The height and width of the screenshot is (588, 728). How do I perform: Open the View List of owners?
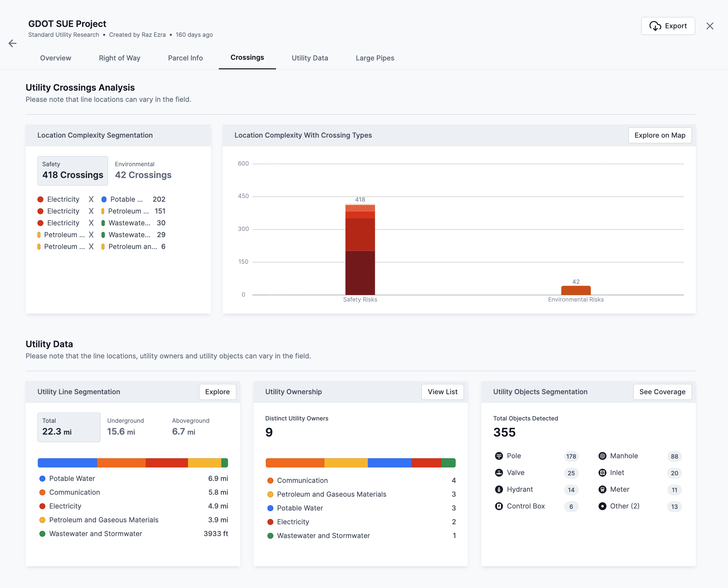click(442, 392)
